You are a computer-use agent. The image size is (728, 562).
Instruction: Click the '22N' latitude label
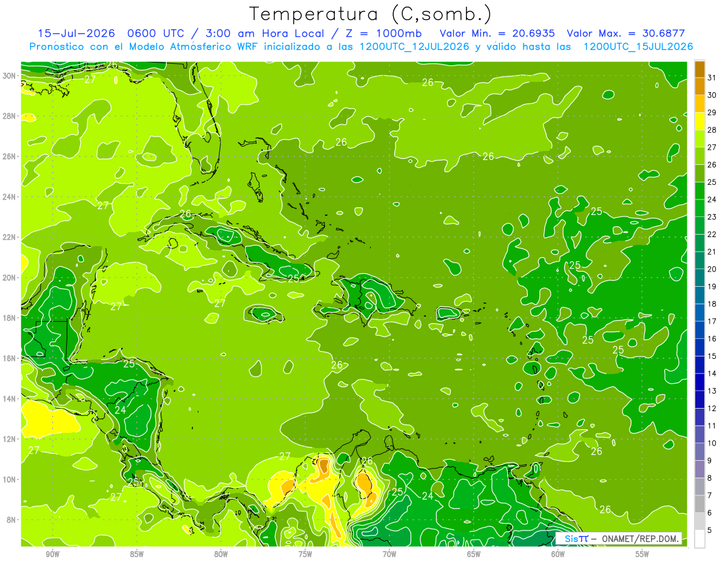click(8, 237)
